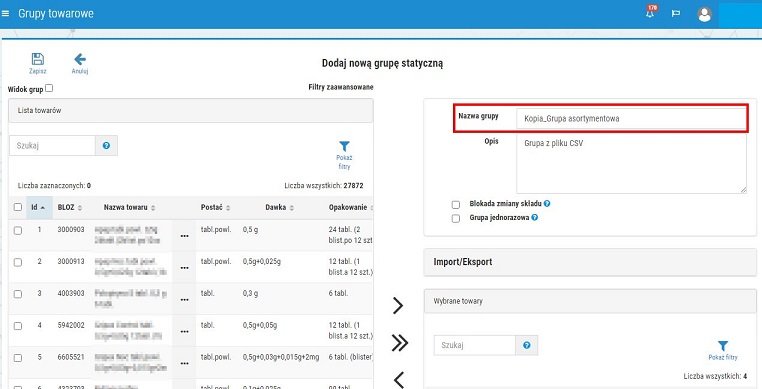The height and width of the screenshot is (389, 762).
Task: Show filters in the Lista towarów panel
Action: (344, 155)
